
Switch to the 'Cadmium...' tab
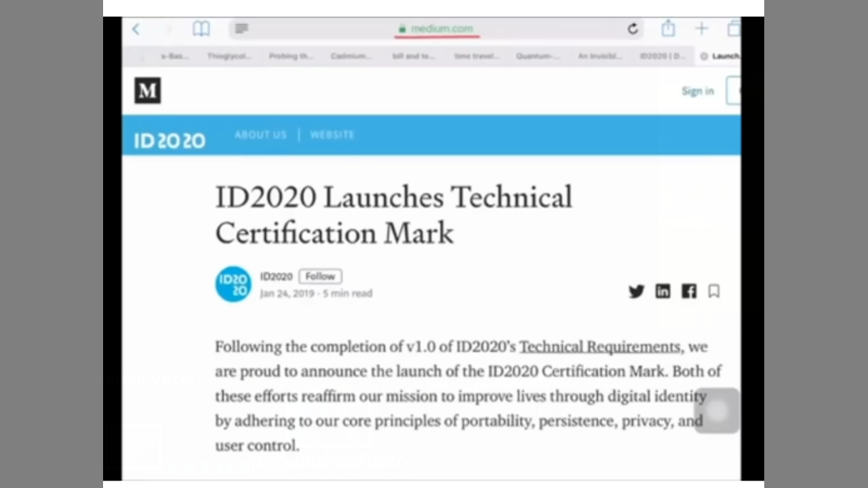click(351, 56)
